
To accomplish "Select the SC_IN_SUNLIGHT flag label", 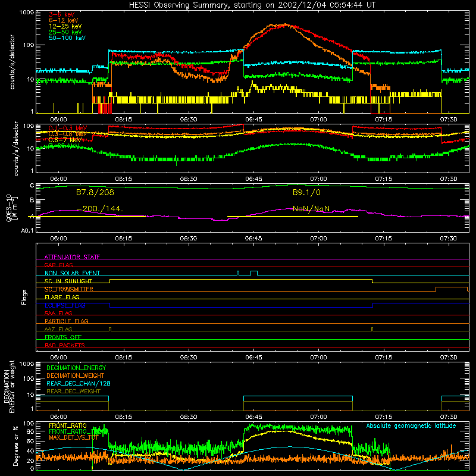I will tap(68, 281).
